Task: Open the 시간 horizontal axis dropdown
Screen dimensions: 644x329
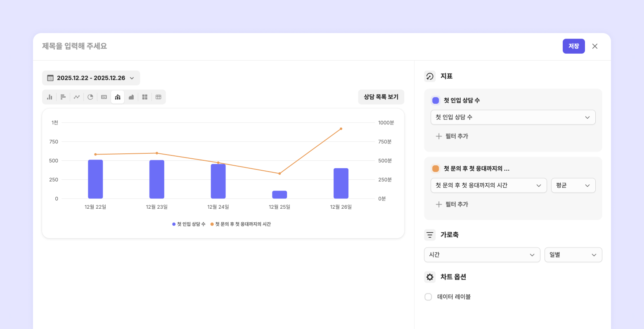Action: (482, 255)
